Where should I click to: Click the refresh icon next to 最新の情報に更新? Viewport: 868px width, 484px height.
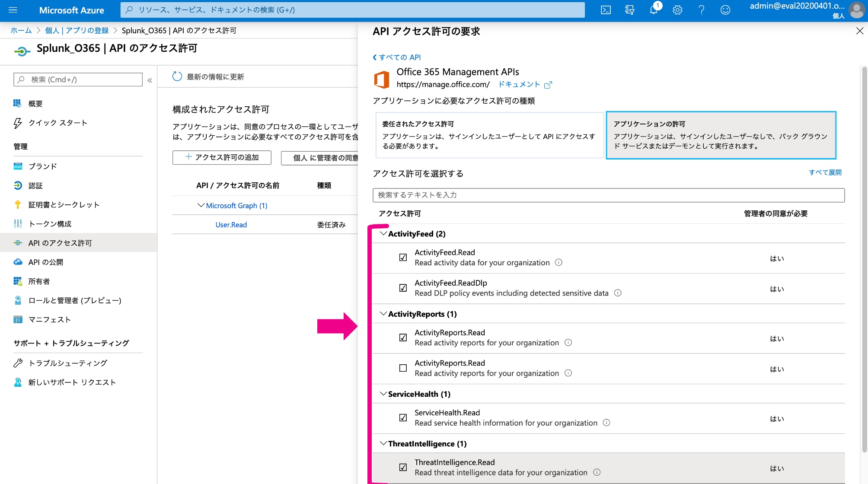[177, 76]
